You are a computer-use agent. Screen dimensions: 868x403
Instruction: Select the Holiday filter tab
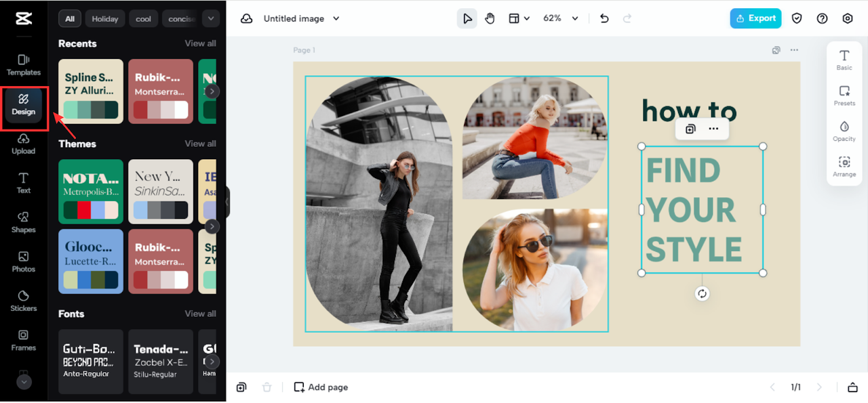[x=105, y=19]
